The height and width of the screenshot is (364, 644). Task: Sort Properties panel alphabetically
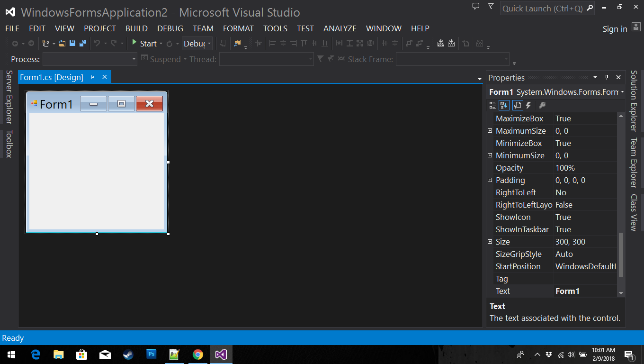(x=504, y=105)
